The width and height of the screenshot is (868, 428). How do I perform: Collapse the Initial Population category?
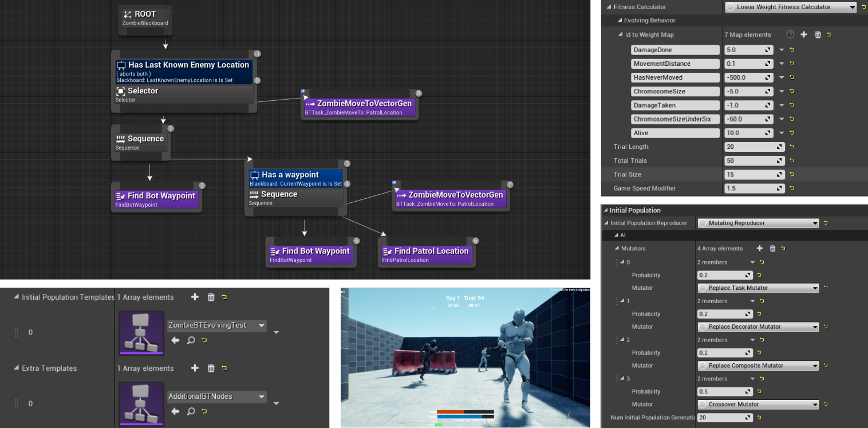[x=605, y=210]
